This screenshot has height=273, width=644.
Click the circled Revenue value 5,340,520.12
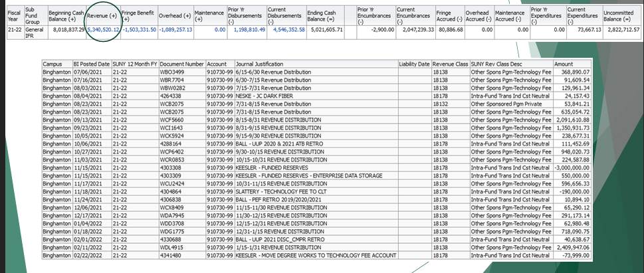(103, 30)
